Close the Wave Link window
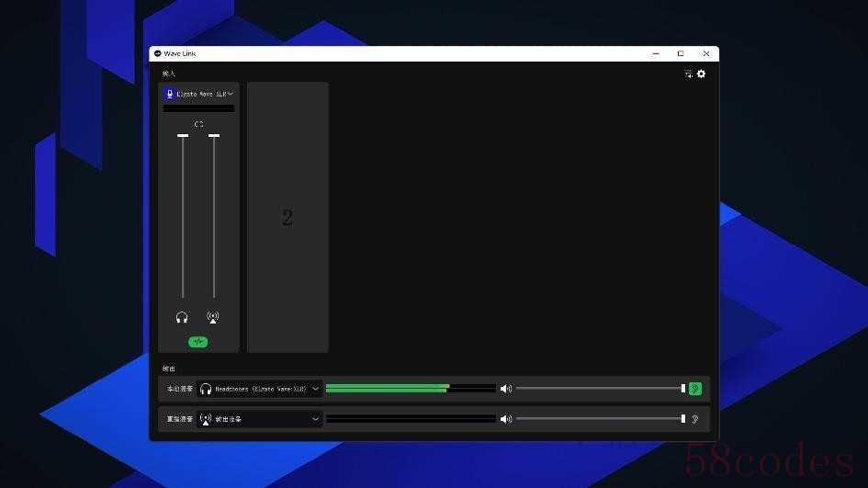 point(706,53)
